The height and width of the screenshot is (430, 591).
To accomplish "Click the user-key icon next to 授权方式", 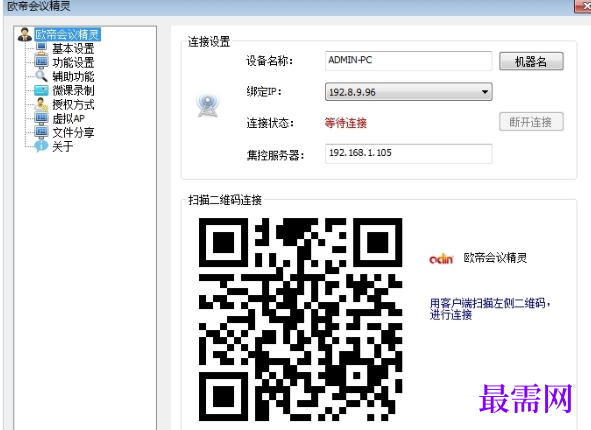I will 41,104.
